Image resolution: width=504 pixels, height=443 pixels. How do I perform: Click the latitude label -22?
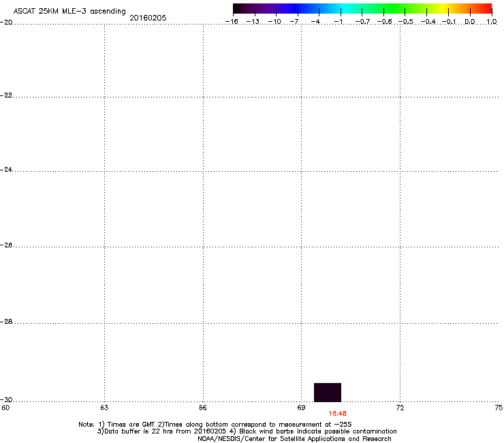point(6,95)
